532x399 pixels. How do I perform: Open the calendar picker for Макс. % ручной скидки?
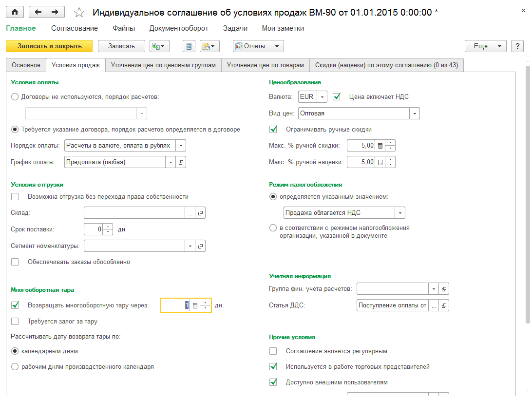(x=380, y=145)
